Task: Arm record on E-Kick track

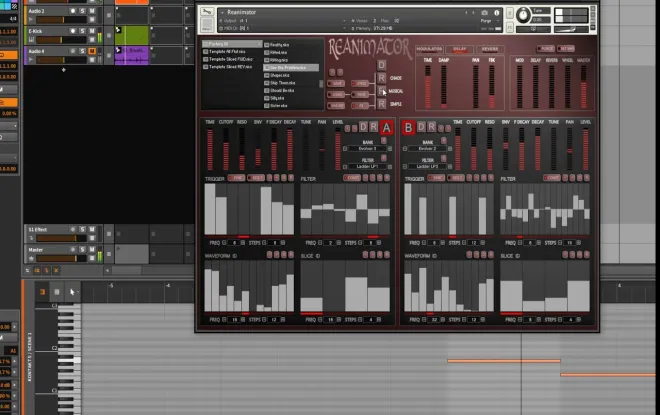Action: tap(73, 31)
